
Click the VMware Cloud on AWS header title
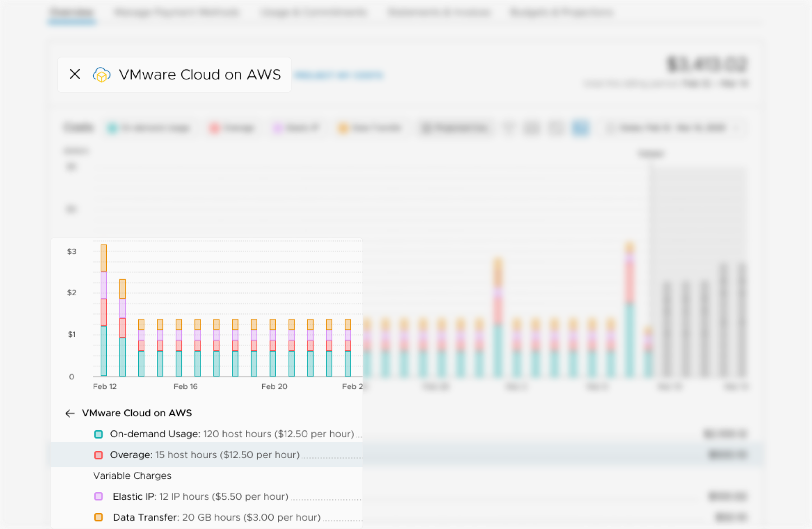pyautogui.click(x=200, y=75)
